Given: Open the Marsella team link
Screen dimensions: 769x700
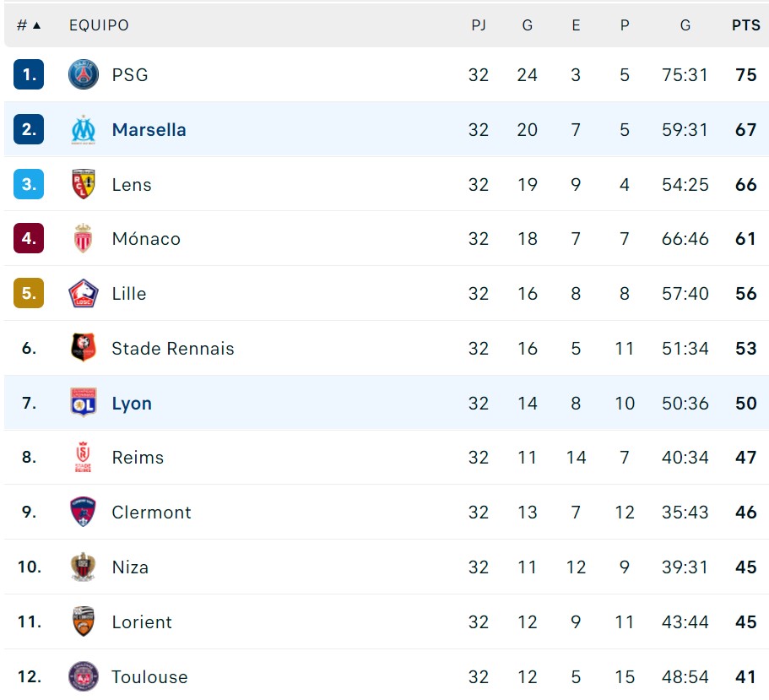Looking at the screenshot, I should pos(149,130).
